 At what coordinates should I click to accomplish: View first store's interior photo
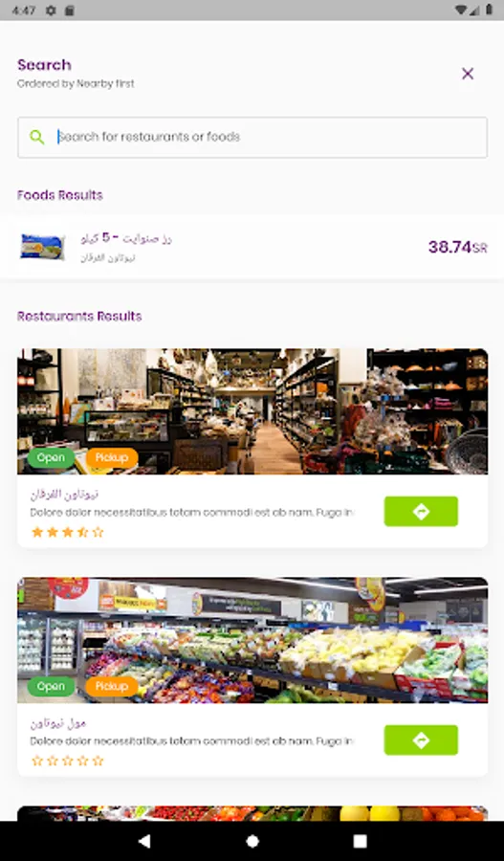pos(252,410)
